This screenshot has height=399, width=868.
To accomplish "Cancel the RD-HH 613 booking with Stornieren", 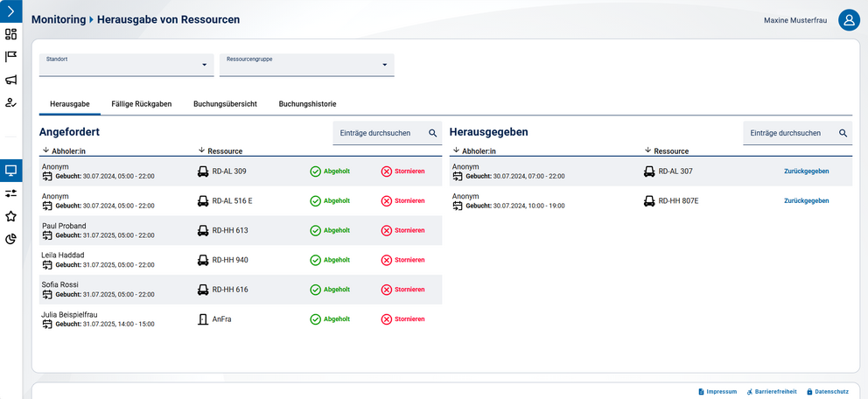I will 402,231.
